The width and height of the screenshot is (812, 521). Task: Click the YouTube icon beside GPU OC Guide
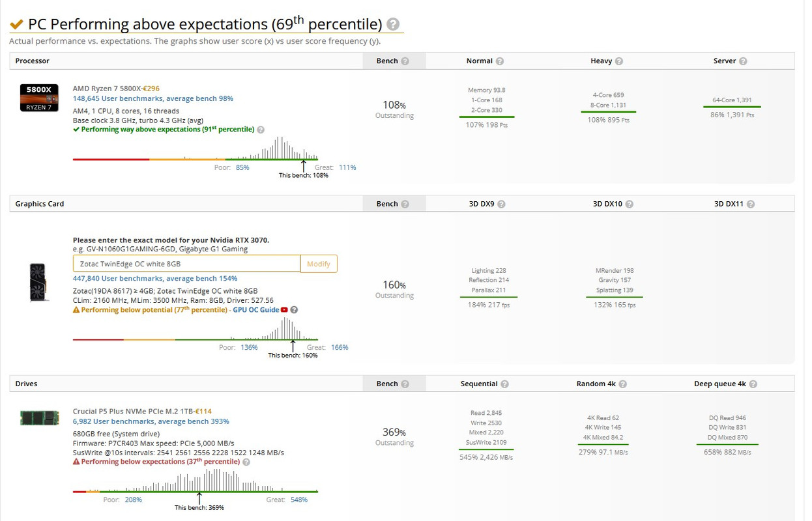[x=285, y=310]
